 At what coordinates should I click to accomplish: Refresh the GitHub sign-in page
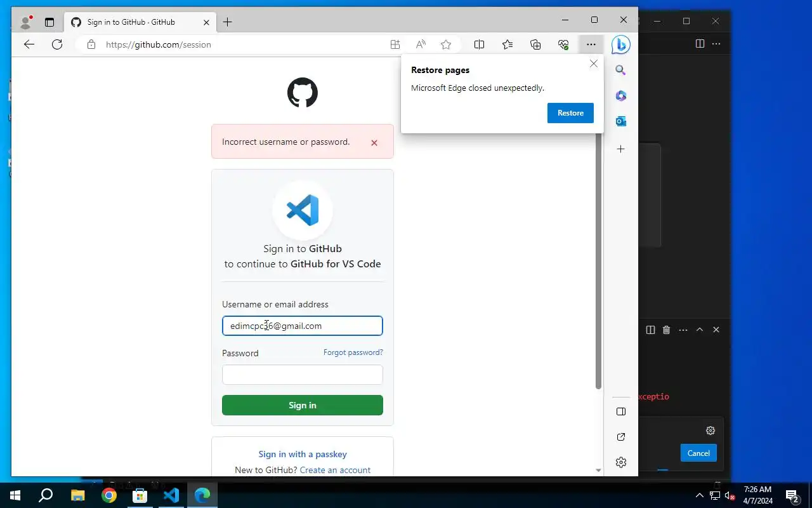click(57, 44)
